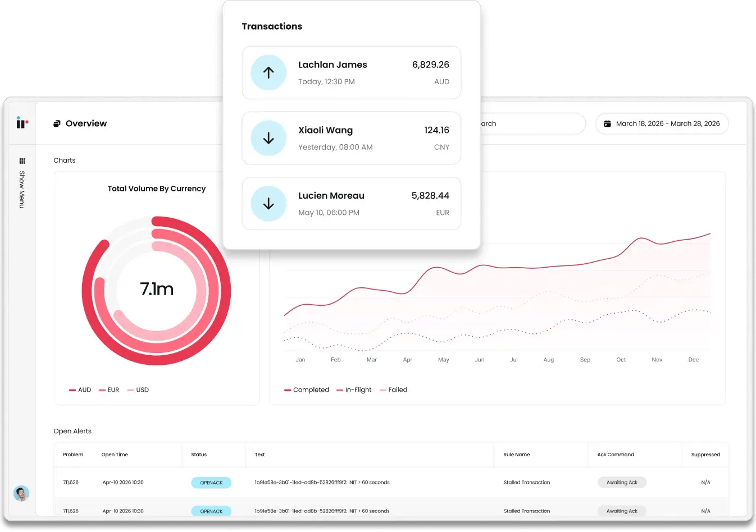
Task: Toggle the Failed series legend
Action: (x=394, y=390)
